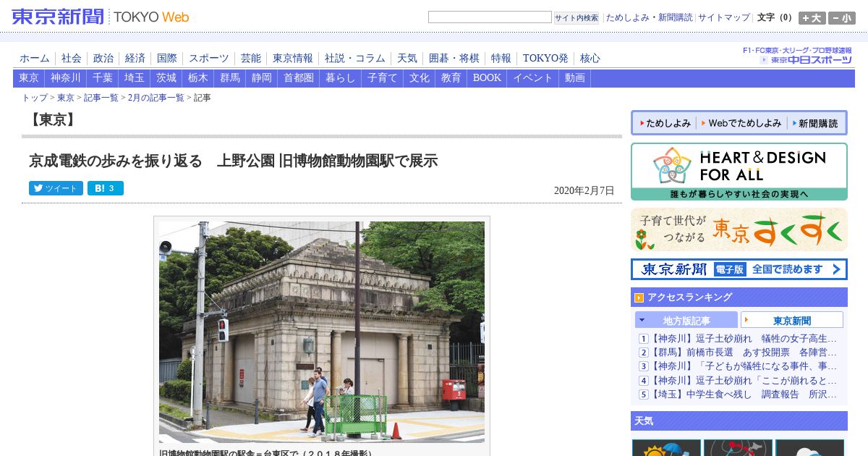The height and width of the screenshot is (456, 868).
Task: Open the HEART & DESIGN FOR ALL banner
Action: click(x=739, y=172)
